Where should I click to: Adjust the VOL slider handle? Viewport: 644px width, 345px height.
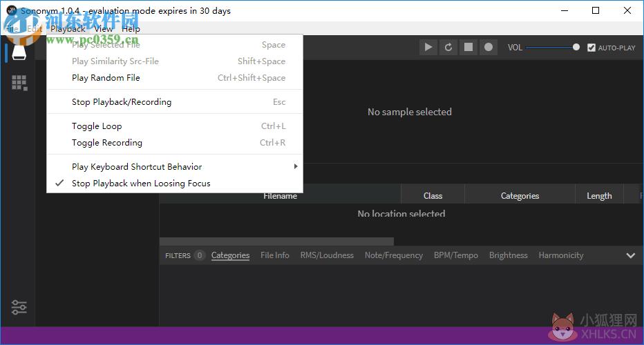(576, 47)
